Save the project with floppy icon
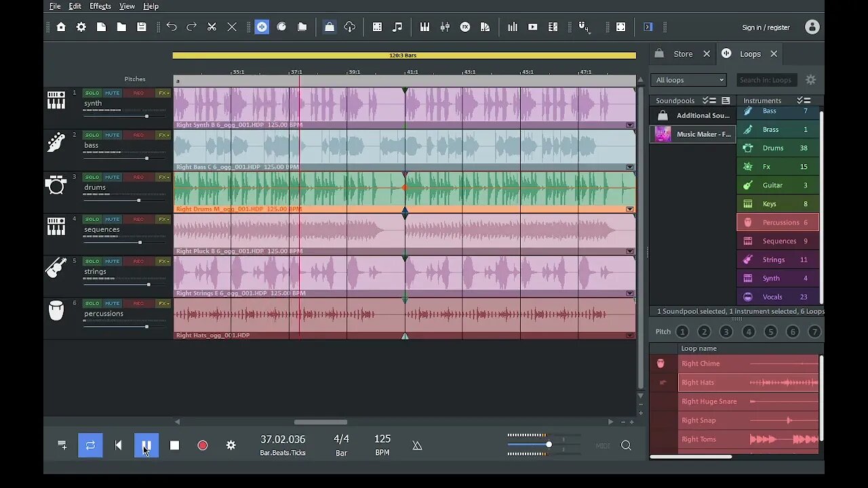The height and width of the screenshot is (488, 868). point(142,27)
